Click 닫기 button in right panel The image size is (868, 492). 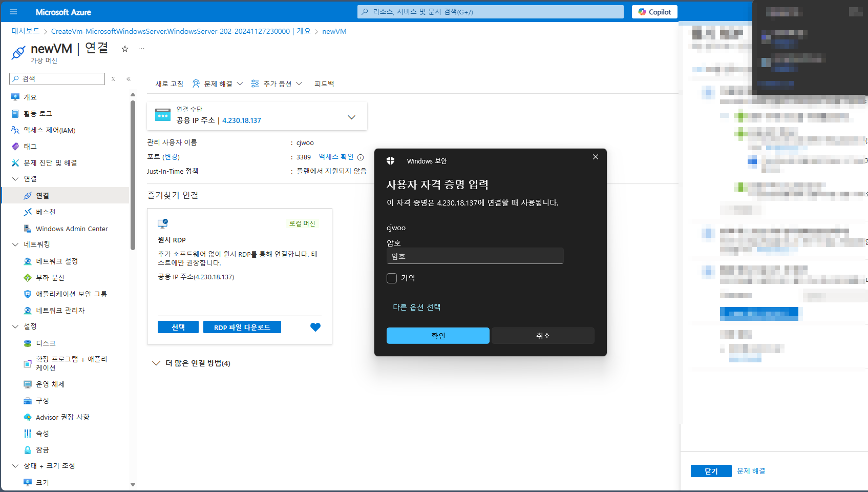[x=711, y=471]
